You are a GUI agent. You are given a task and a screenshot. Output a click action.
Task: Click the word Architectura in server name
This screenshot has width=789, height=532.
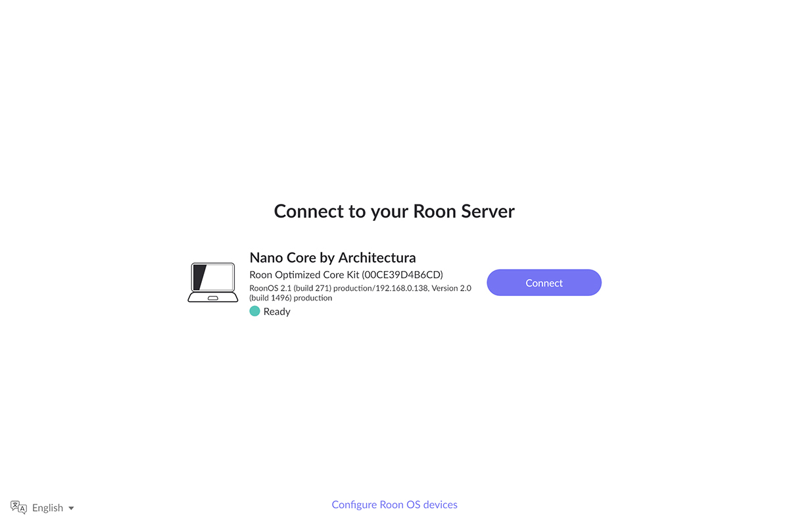[377, 257]
